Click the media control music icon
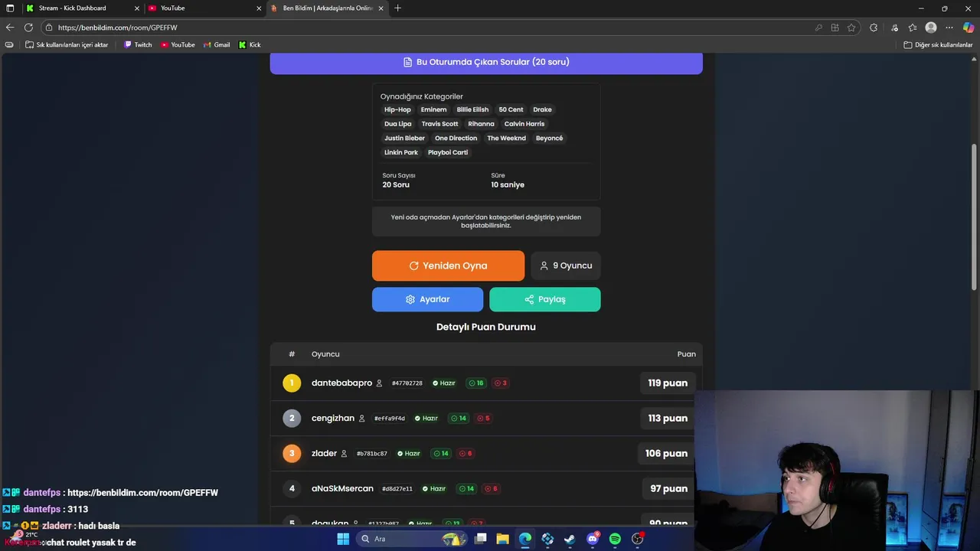980x551 pixels. [x=894, y=28]
